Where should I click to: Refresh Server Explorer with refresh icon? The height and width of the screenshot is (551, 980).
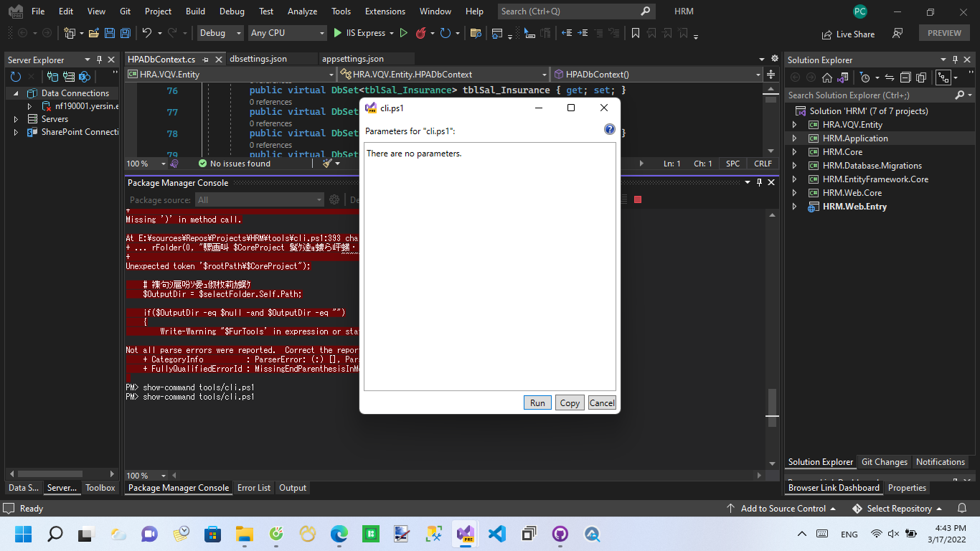[16, 77]
